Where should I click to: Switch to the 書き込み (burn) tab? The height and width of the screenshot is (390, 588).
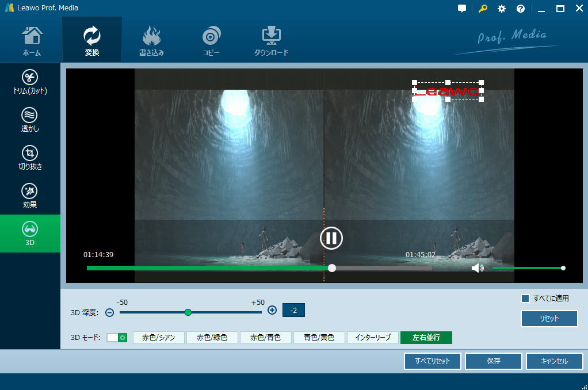[152, 40]
